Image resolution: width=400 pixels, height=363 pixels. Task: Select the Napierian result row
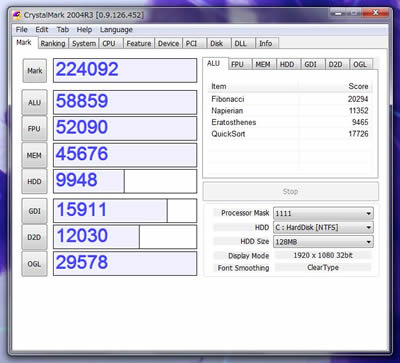pos(290,111)
